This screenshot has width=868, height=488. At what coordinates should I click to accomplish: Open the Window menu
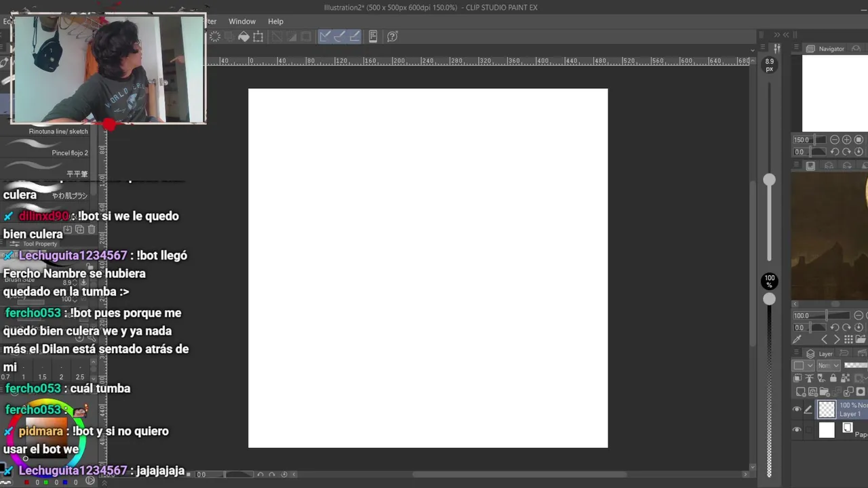coord(242,22)
